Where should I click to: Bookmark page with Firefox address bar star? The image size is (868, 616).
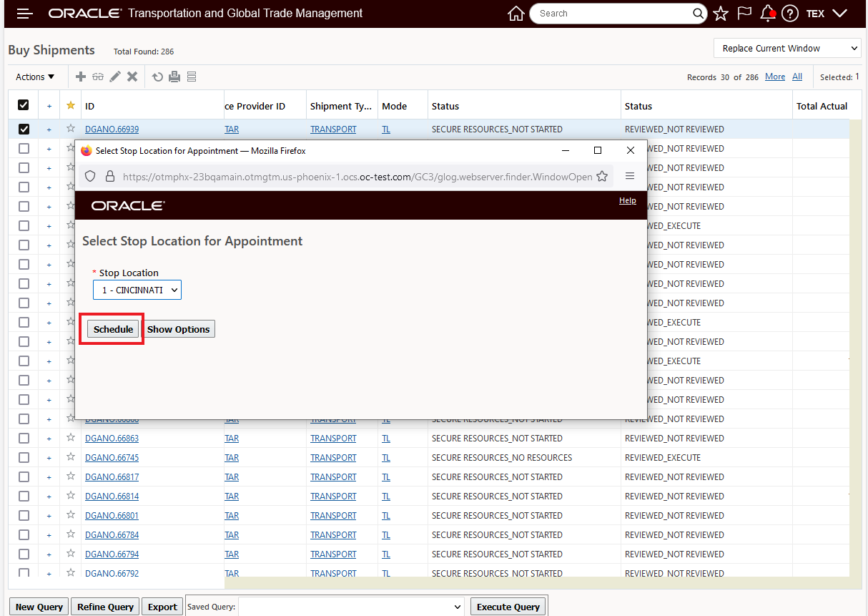602,176
